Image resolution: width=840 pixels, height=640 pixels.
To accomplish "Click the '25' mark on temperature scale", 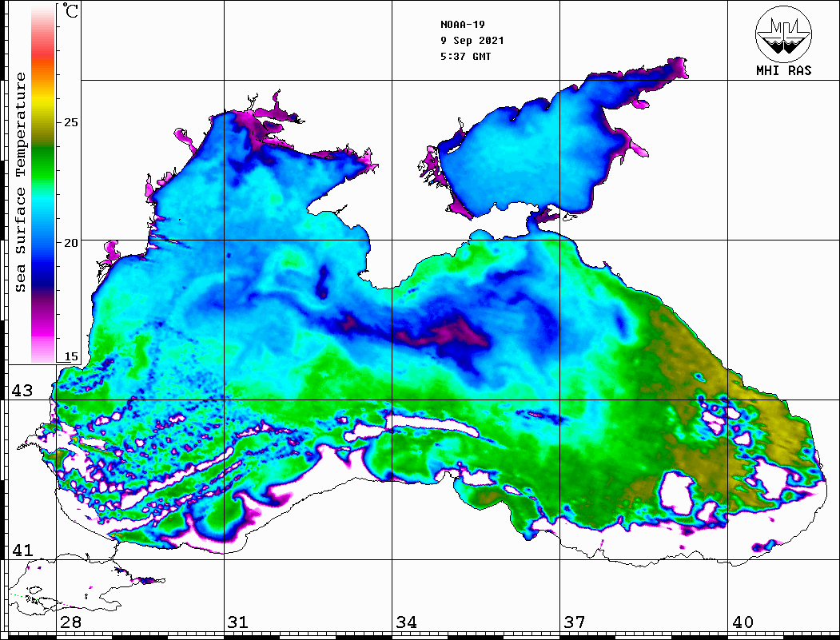I will pos(70,122).
